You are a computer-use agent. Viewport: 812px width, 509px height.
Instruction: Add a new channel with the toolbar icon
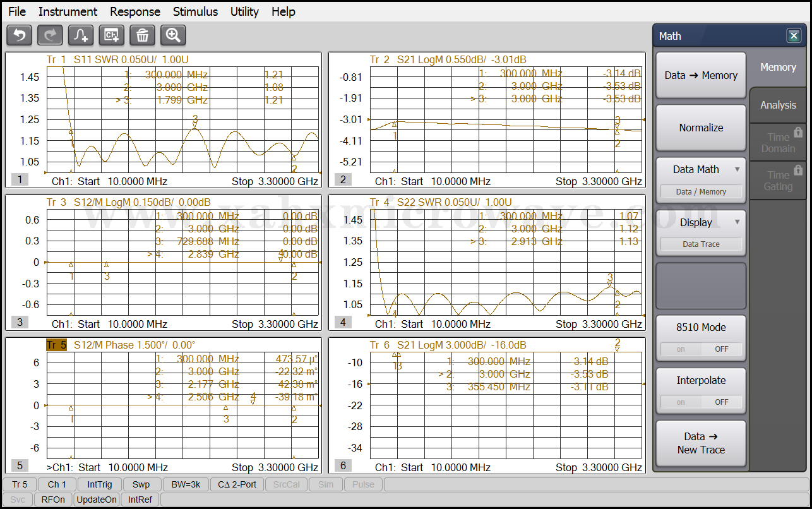click(112, 35)
